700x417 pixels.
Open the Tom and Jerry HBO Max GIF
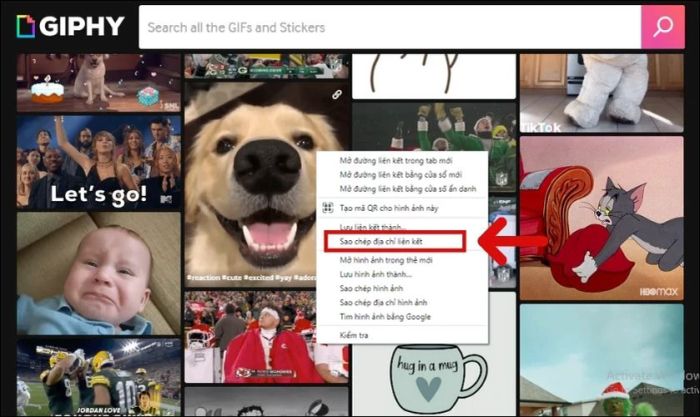coord(601,218)
